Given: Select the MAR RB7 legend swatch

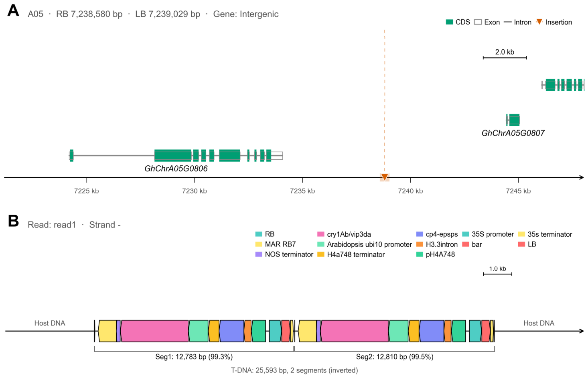Looking at the screenshot, I should tap(259, 244).
